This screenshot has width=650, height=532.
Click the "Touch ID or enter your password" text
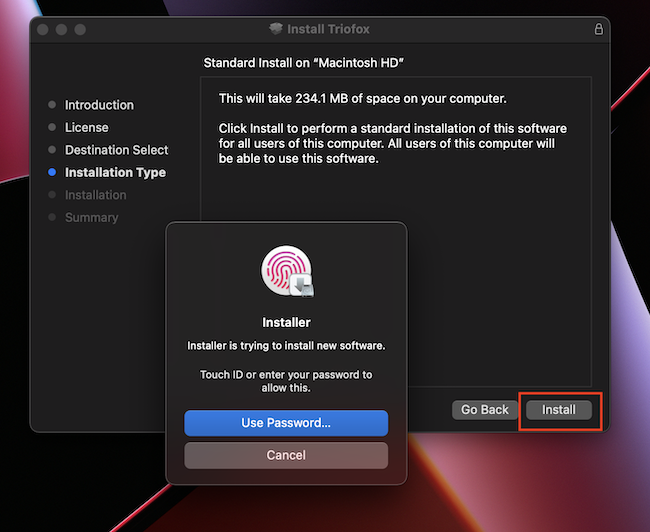(286, 381)
